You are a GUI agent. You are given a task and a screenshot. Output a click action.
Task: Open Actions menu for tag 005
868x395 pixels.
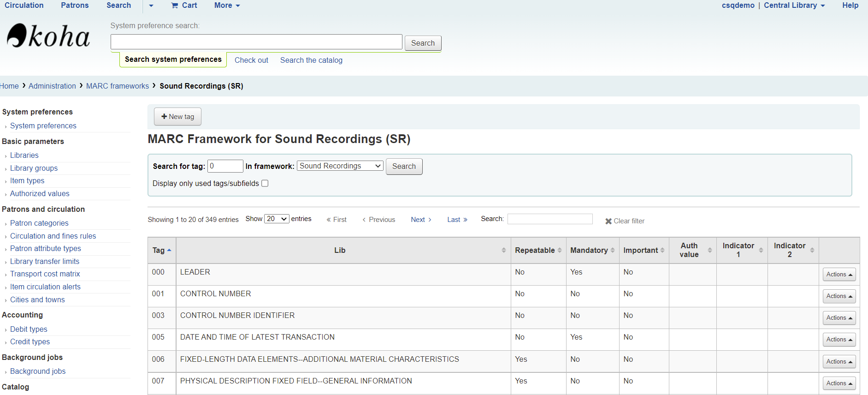pos(839,340)
